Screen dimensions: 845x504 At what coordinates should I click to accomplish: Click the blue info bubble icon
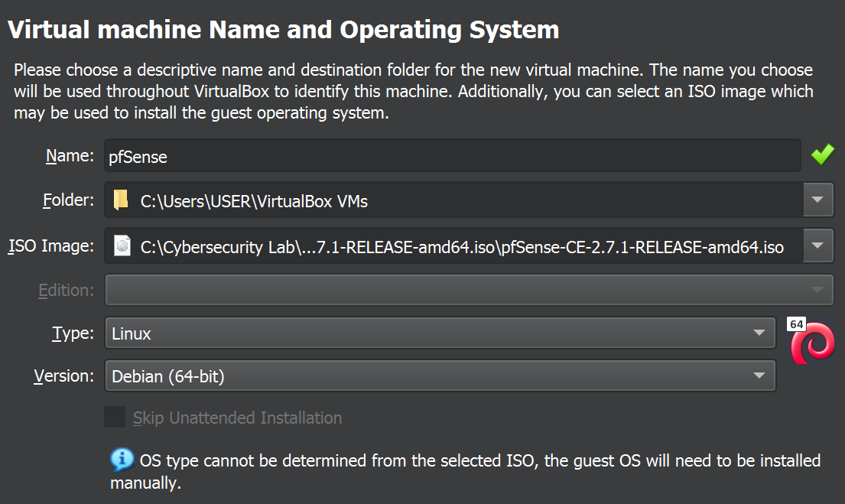click(122, 460)
